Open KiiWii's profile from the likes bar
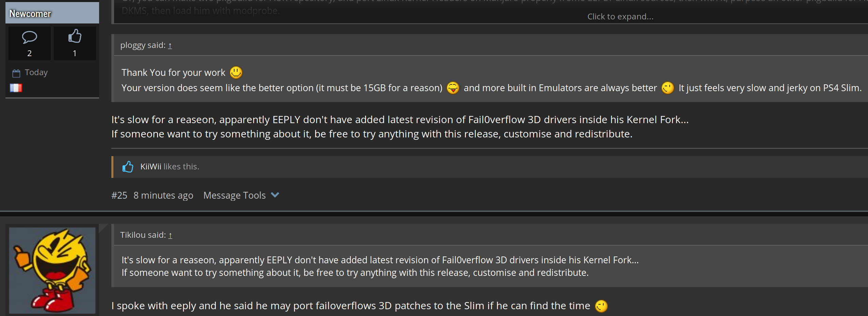The image size is (868, 316). [x=151, y=167]
